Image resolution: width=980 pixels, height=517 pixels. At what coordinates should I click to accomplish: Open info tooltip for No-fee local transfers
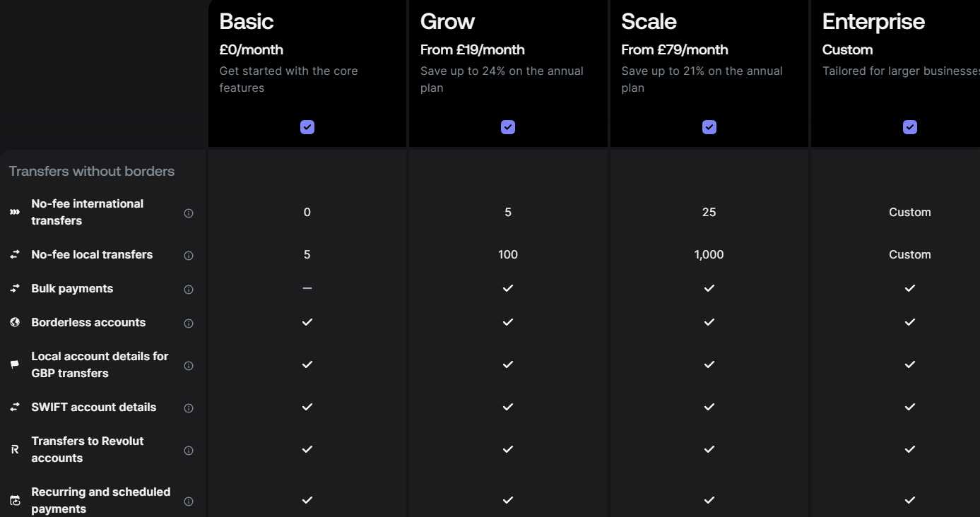pyautogui.click(x=189, y=255)
